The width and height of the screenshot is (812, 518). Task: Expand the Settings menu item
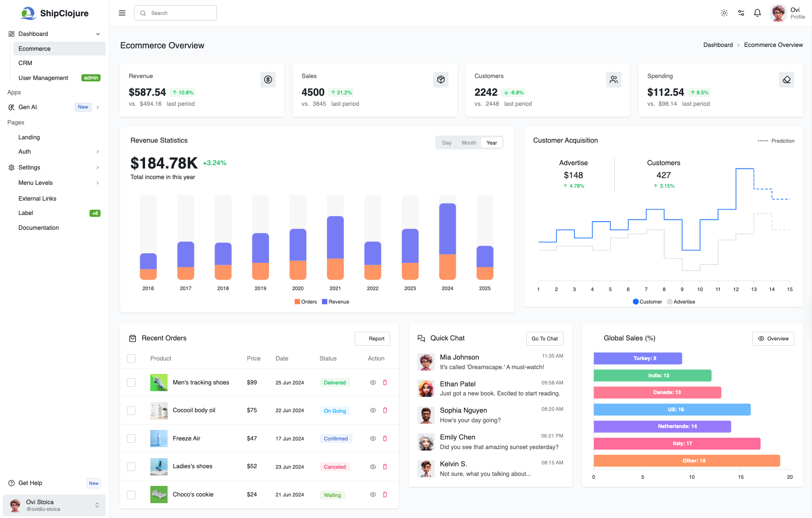[98, 167]
